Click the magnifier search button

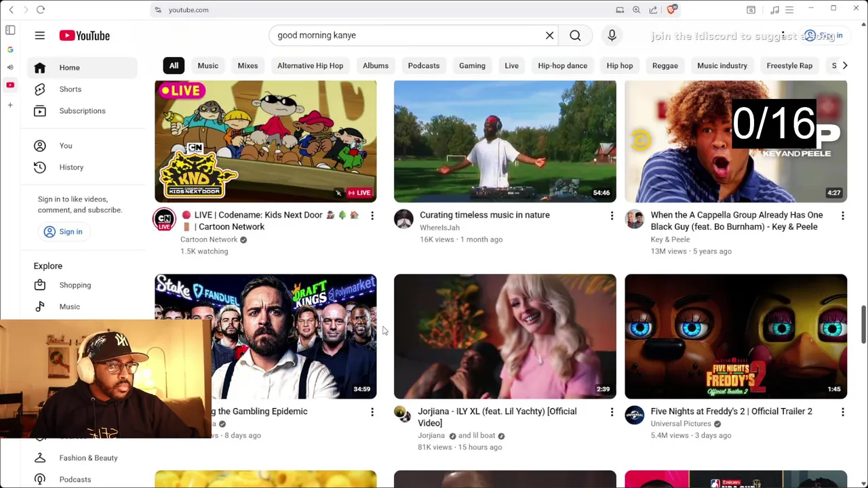(575, 35)
